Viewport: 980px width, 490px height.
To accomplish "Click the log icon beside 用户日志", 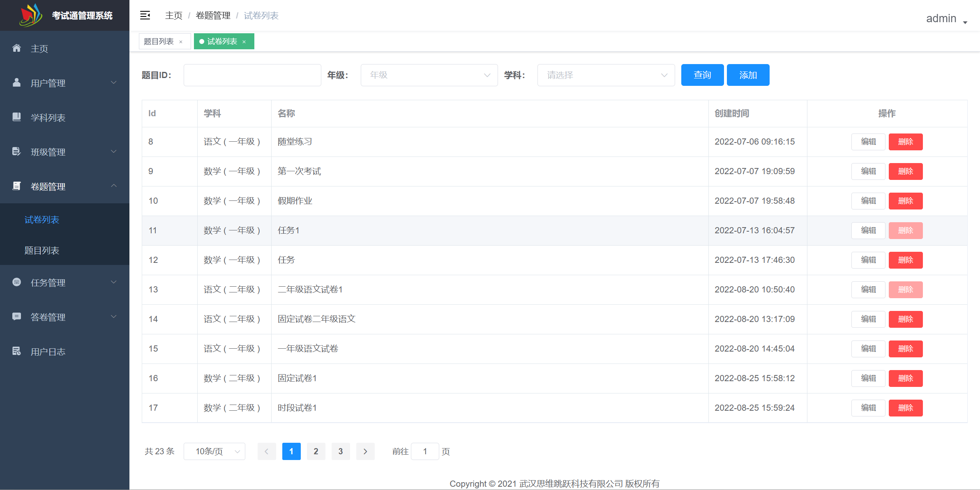I will click(x=16, y=351).
